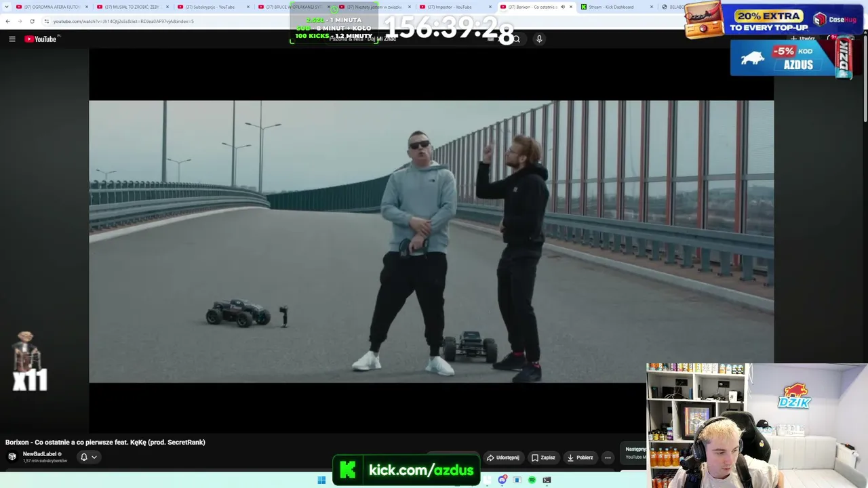
Task: Open the three-dot more actions menu
Action: click(x=608, y=457)
